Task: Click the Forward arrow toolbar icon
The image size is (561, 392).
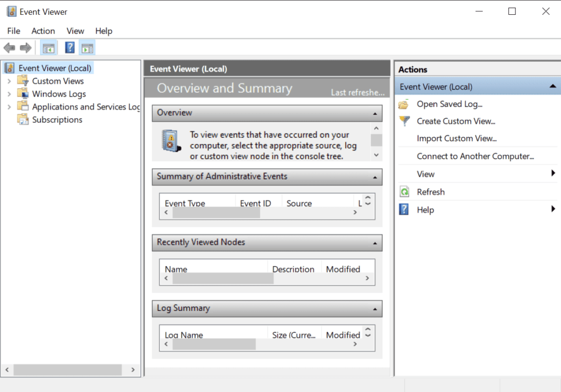Action: [x=25, y=48]
